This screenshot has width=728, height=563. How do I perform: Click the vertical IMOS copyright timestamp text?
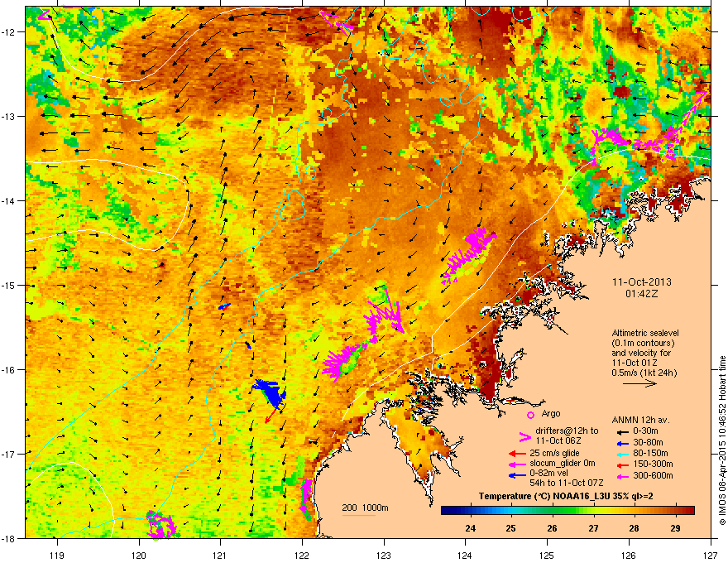(x=722, y=440)
